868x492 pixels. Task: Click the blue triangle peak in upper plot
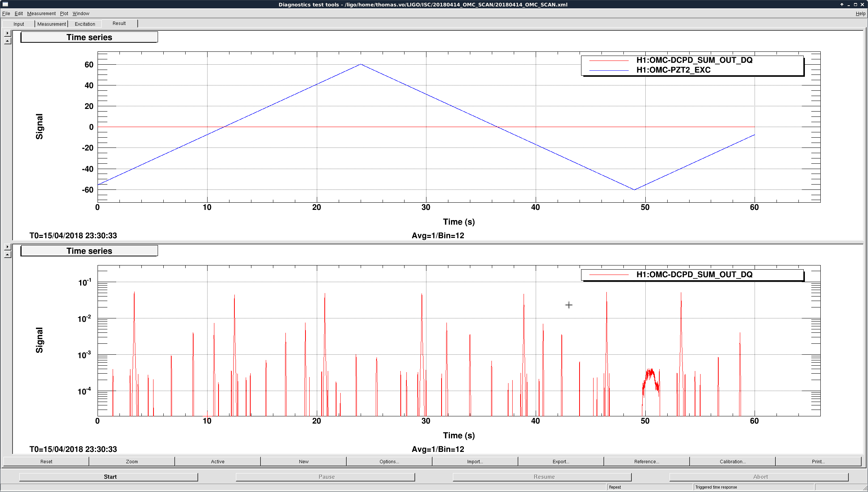tap(361, 64)
